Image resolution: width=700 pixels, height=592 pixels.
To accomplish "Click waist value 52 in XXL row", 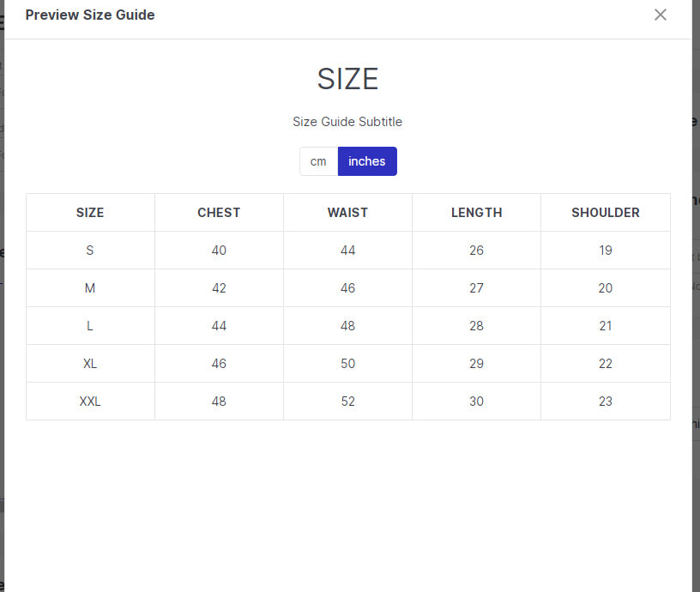I will click(x=347, y=402).
